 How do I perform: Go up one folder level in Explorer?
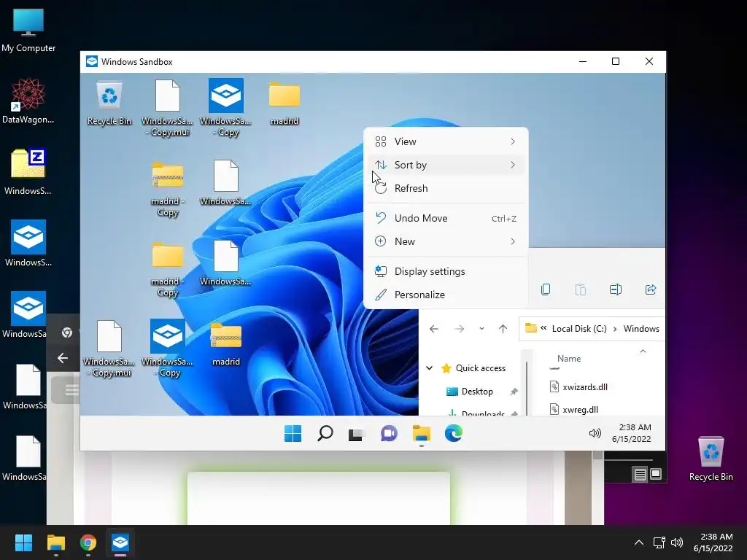coord(503,329)
